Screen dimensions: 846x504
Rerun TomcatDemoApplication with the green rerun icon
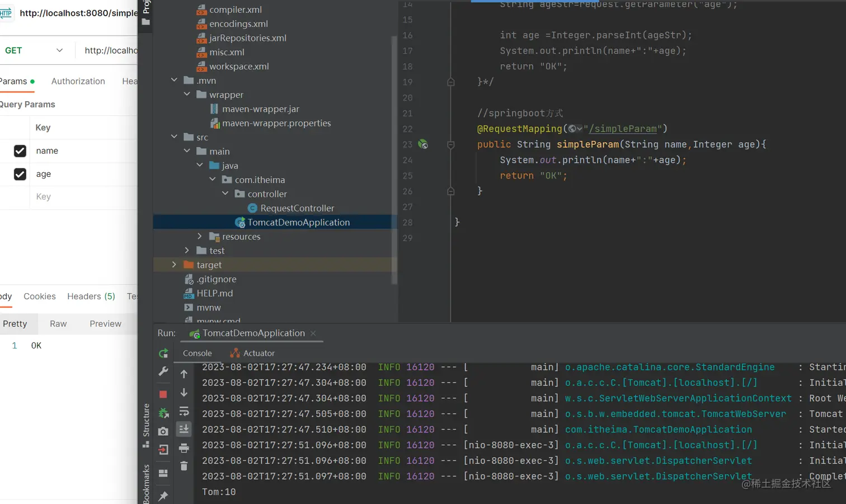tap(163, 354)
